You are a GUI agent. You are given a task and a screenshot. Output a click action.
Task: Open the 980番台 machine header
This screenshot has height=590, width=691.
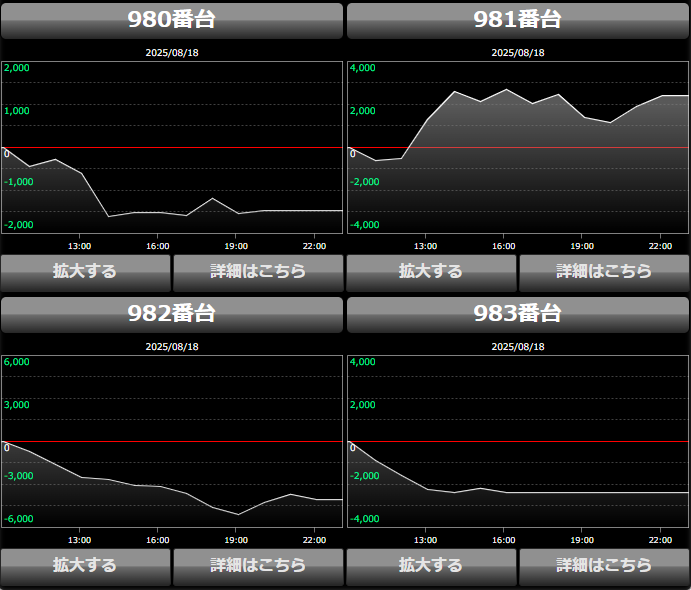[x=172, y=21]
